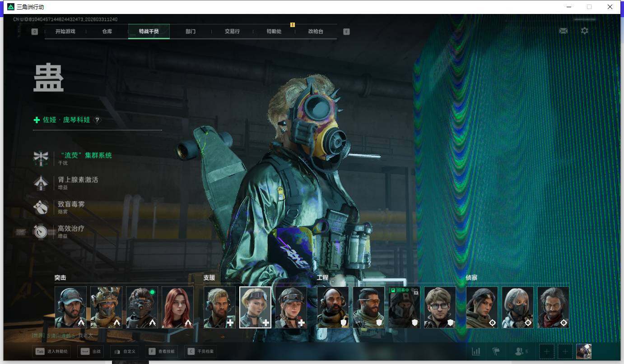624x364 pixels.
Task: Click the active 特战干员 tab
Action: (149, 32)
